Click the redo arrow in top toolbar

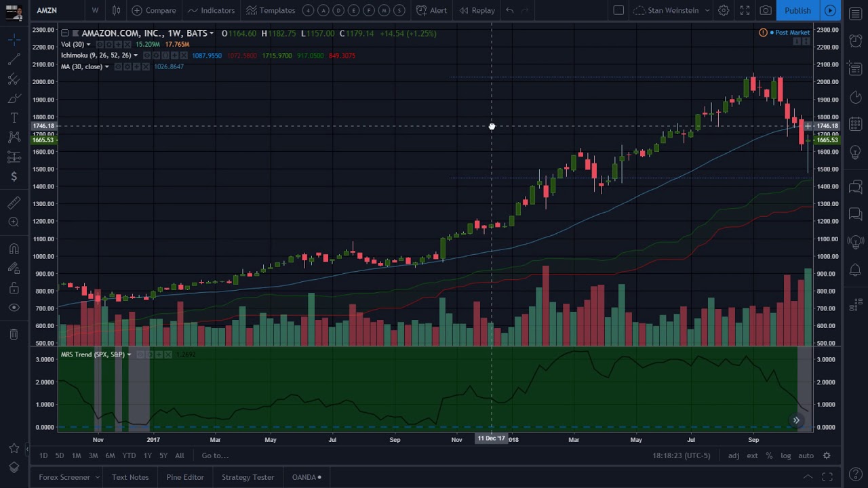[x=526, y=10]
